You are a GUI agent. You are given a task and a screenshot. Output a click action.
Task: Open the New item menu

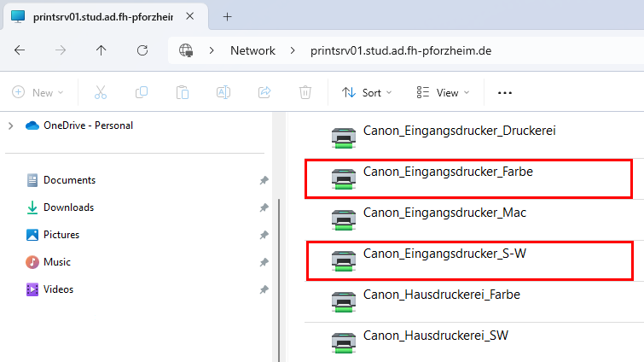[x=38, y=92]
